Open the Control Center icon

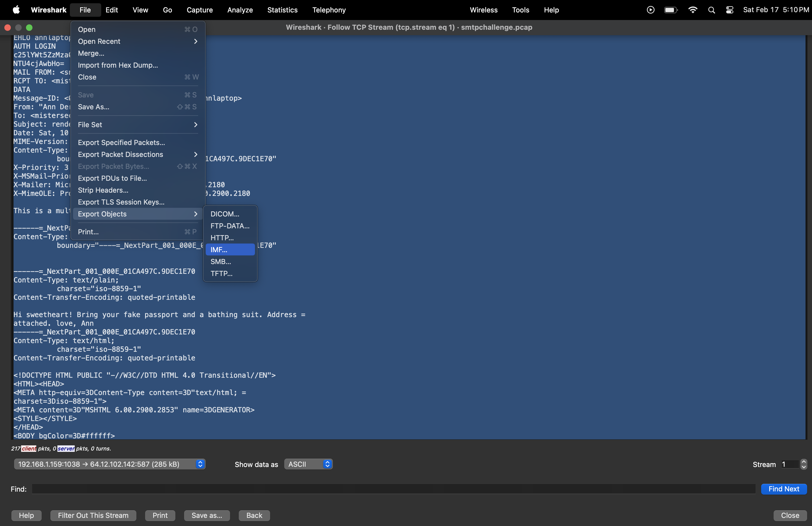729,10
